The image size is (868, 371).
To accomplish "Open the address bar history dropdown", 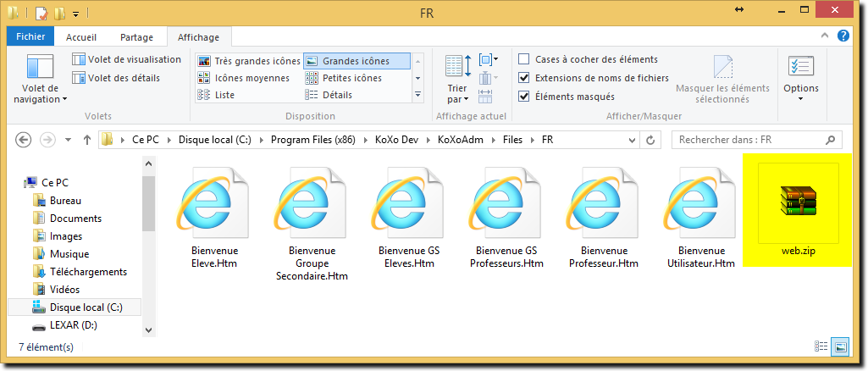I will point(632,140).
